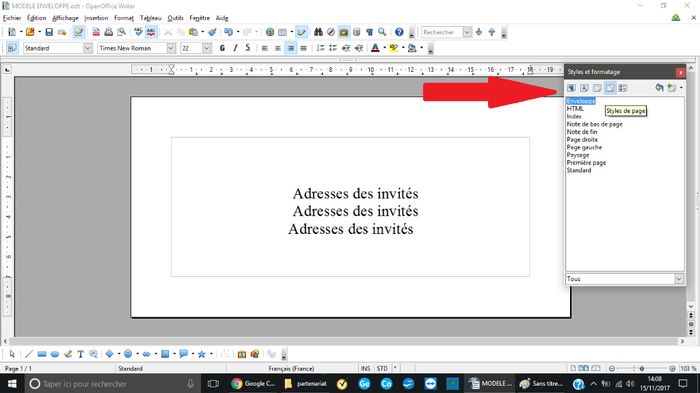Viewport: 700px width, 393px height.
Task: Run the spelling check ABC icon
Action: 138,32
